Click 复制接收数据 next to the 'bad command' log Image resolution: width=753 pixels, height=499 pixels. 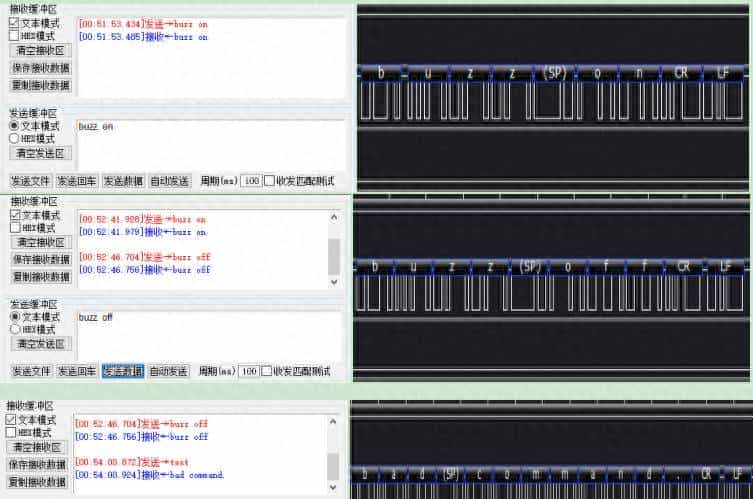tap(37, 482)
